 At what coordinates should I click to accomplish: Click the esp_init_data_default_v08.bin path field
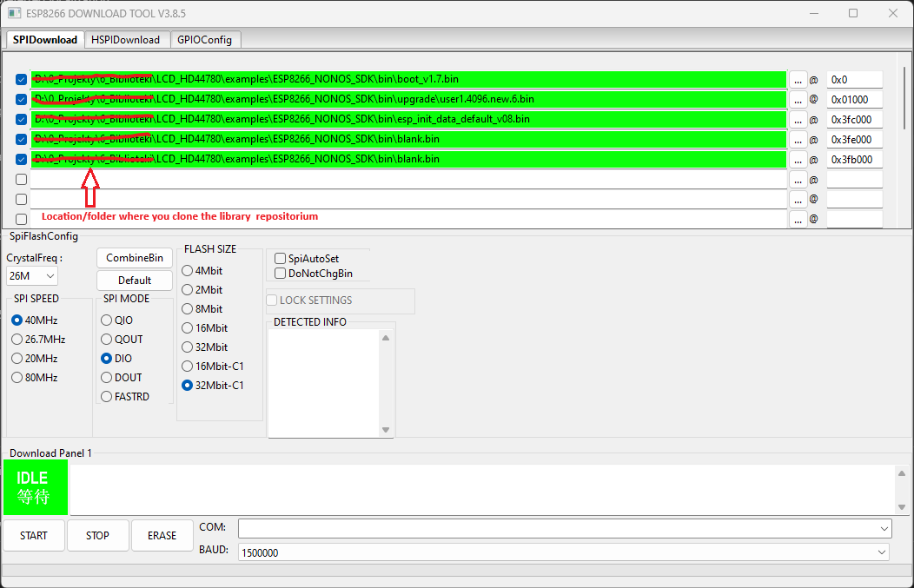[408, 120]
